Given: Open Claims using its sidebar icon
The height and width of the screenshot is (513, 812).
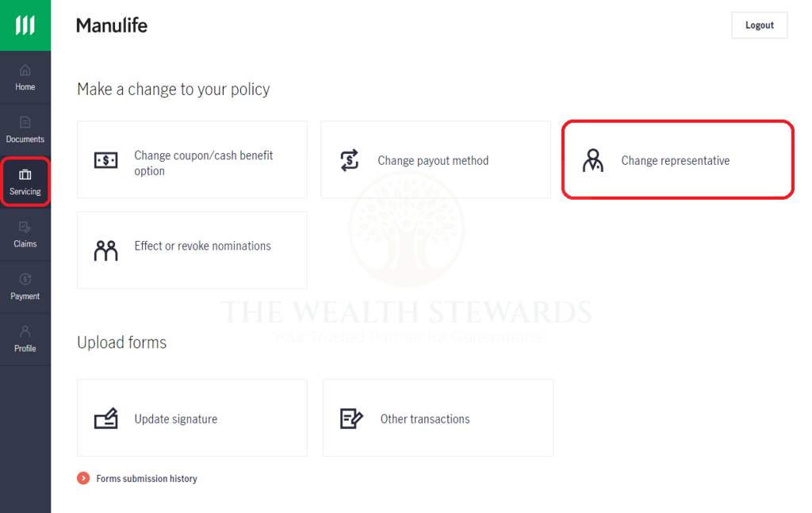Looking at the screenshot, I should pos(25,229).
